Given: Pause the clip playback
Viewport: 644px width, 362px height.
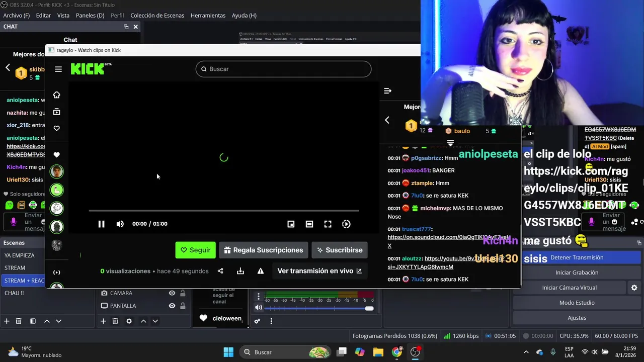Looking at the screenshot, I should (101, 224).
